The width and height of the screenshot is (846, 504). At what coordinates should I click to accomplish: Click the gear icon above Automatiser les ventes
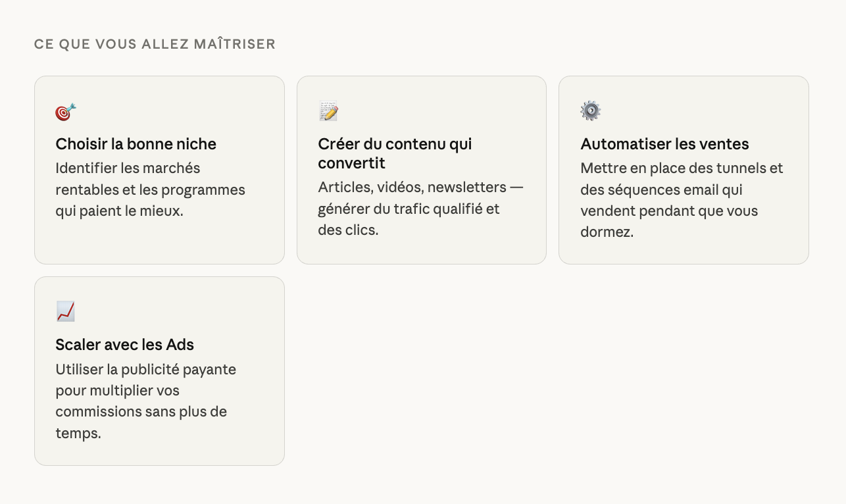click(590, 111)
